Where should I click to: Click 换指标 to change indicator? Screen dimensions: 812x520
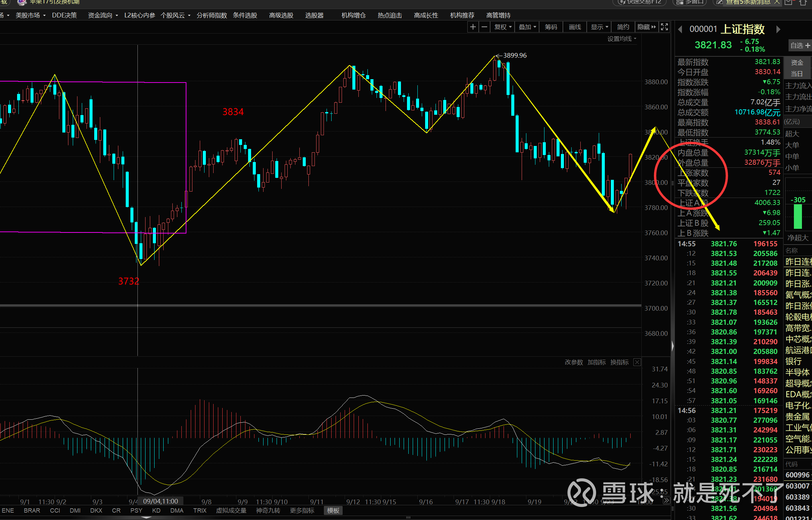pyautogui.click(x=619, y=362)
